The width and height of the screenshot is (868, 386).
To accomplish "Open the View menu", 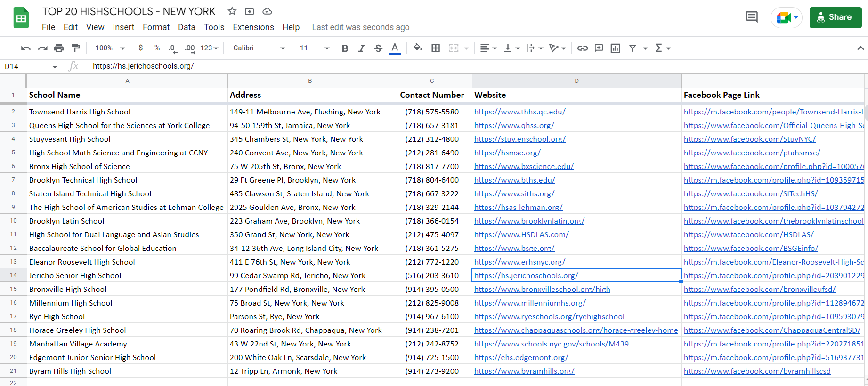I will coord(95,27).
